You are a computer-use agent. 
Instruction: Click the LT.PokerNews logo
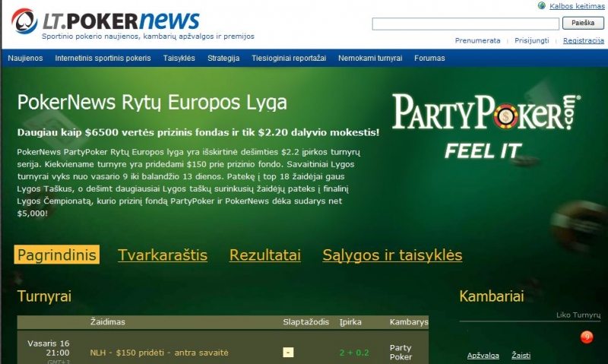pos(106,21)
